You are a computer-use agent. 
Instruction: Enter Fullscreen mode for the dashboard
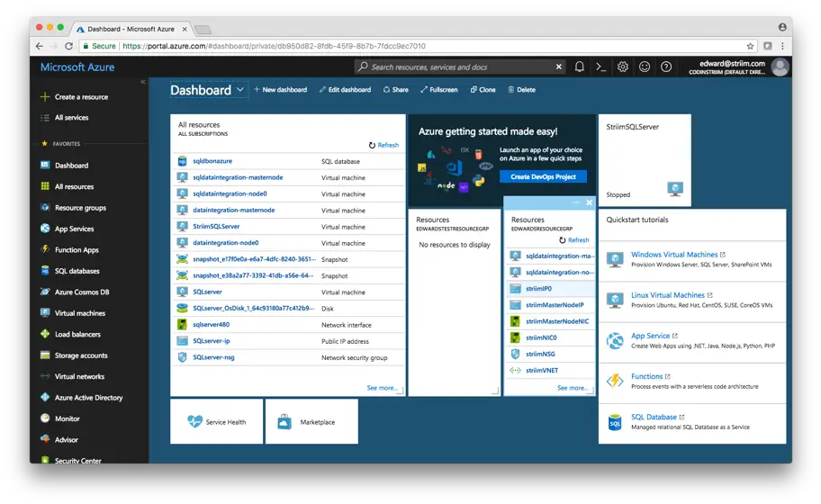[439, 90]
